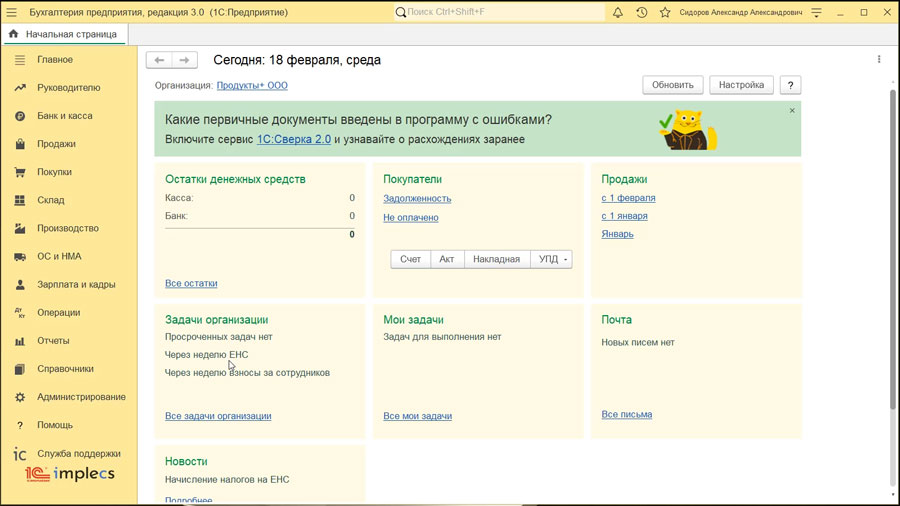
Task: Switch to Начальная страница tab
Action: [x=65, y=34]
